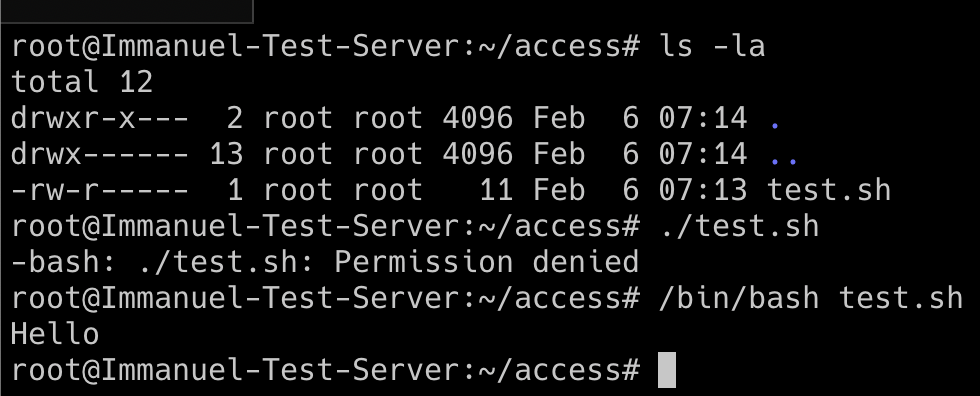The height and width of the screenshot is (396, 980).
Task: Click the '-rw-r-----' permissions string
Action: pos(99,190)
